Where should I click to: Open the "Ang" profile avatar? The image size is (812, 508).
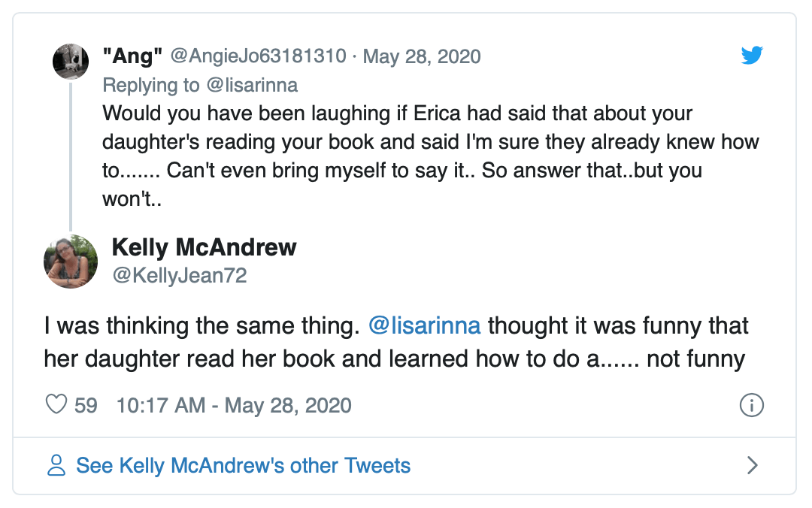[71, 62]
